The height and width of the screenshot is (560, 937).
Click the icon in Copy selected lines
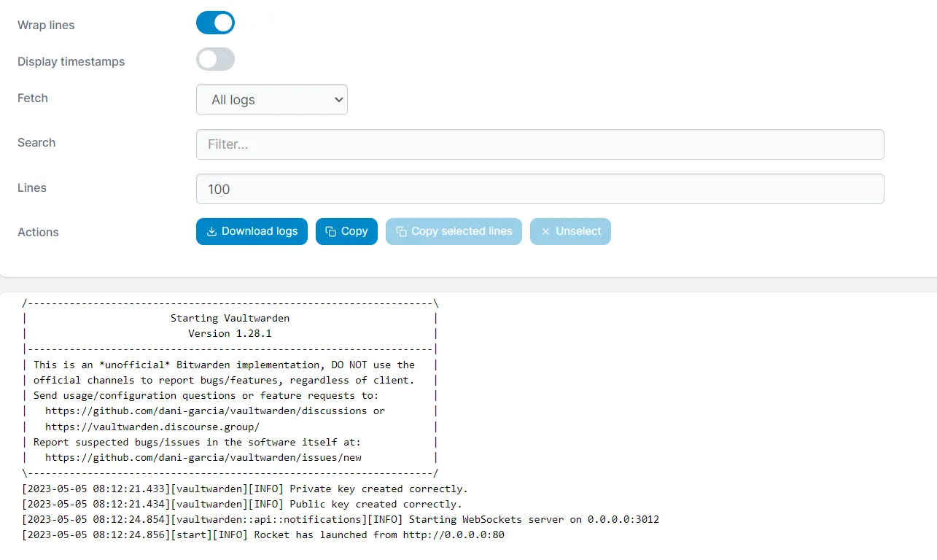[x=401, y=232]
